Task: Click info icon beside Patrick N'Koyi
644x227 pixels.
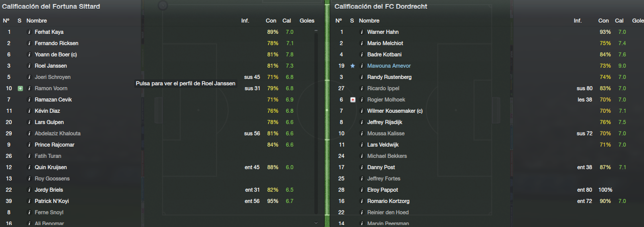Action: click(29, 201)
